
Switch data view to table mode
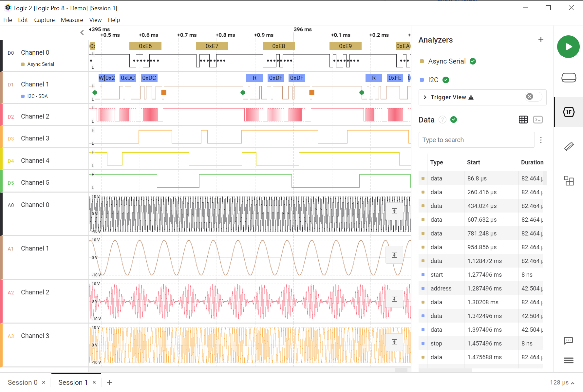click(523, 120)
